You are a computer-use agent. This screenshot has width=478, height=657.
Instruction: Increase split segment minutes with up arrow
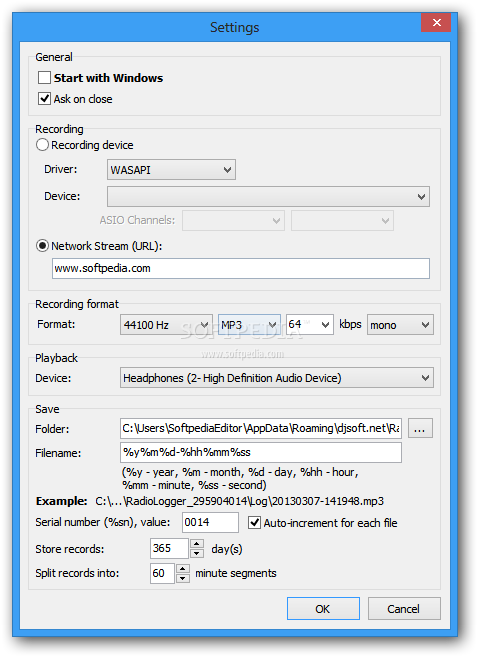click(x=183, y=569)
